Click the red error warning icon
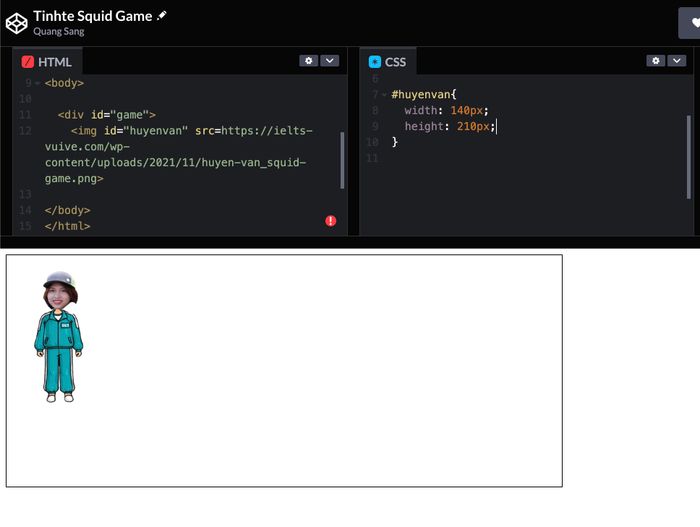This screenshot has width=700, height=527. 331,220
